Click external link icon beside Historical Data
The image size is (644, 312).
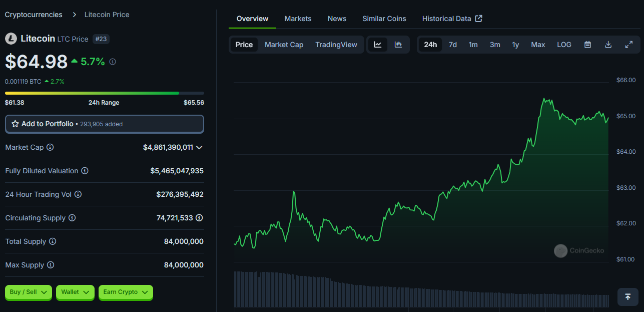coord(478,19)
